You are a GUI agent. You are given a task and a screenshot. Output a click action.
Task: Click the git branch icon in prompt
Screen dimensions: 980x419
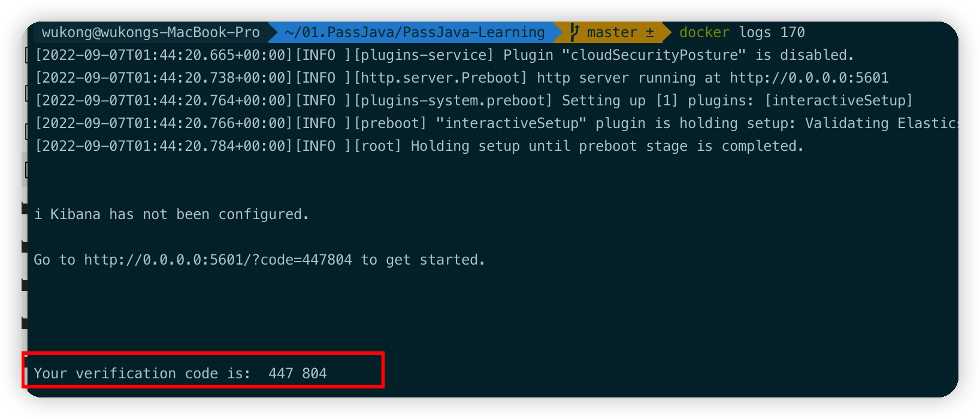pyautogui.click(x=574, y=32)
